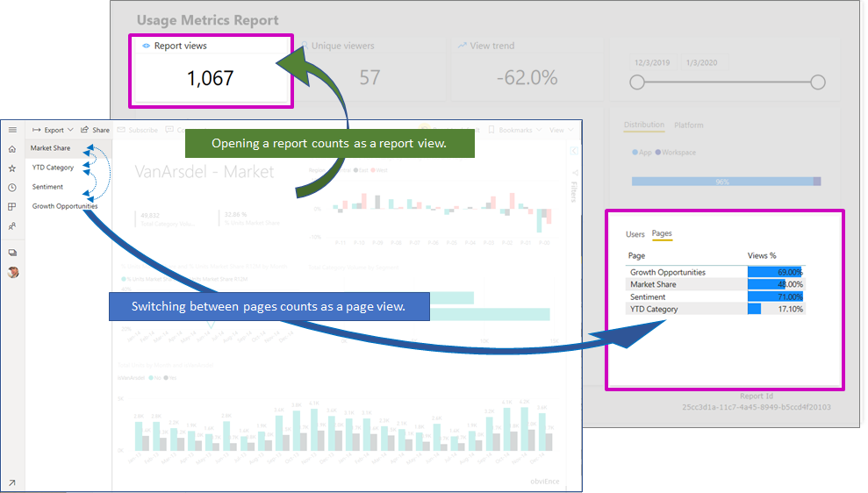Select the YTD Category report page
868x493 pixels.
tap(53, 168)
